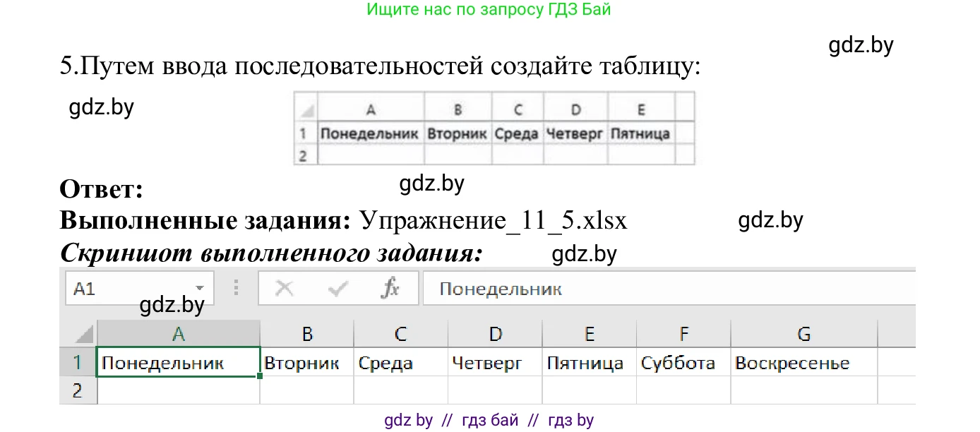Click the vertical dots grip beside the Name Box
980x432 pixels.
click(x=236, y=288)
